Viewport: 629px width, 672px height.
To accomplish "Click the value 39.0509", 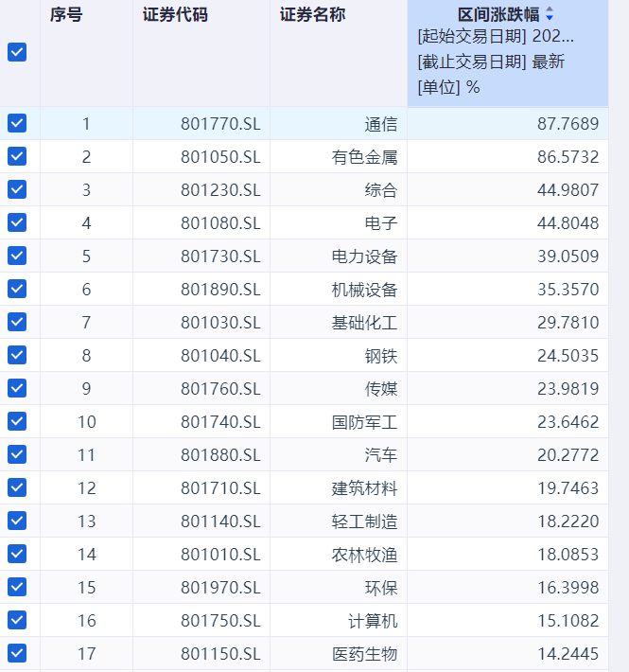I will pyautogui.click(x=568, y=256).
